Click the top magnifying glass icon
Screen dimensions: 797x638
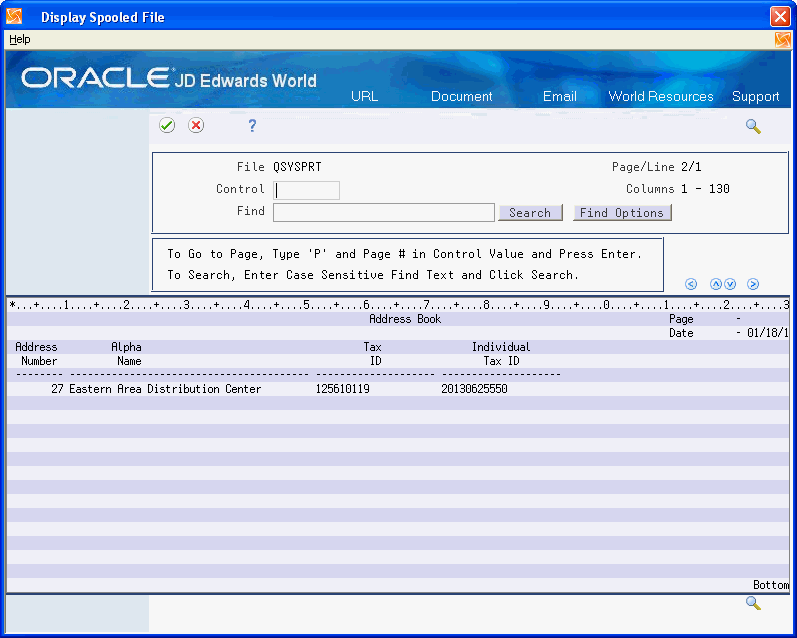pyautogui.click(x=753, y=126)
